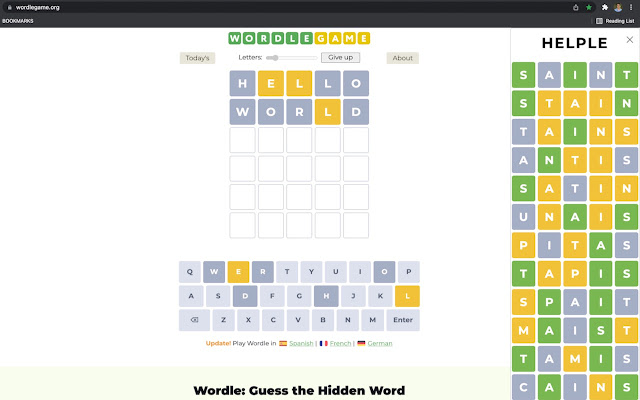Click the site lock icon

click(x=9, y=7)
